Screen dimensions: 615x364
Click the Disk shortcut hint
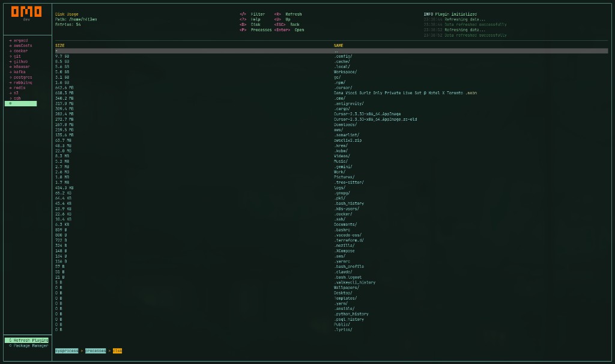point(250,24)
